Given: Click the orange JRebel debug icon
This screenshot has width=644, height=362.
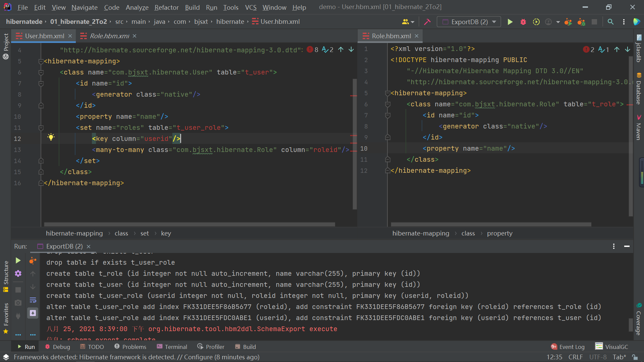Looking at the screenshot, I should click(x=581, y=22).
